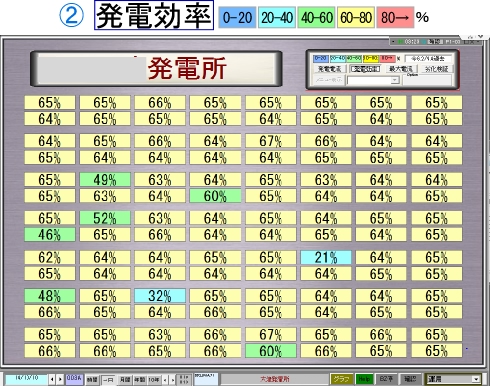Click the green 46% efficiency cell

click(50, 235)
